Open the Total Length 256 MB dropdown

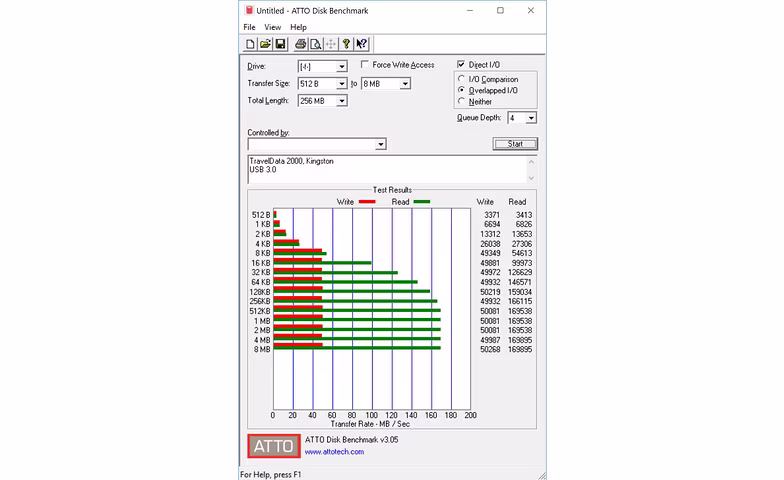[x=342, y=101]
